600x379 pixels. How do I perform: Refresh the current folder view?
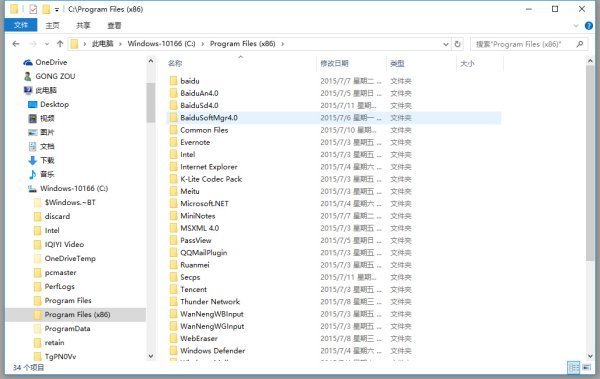click(x=457, y=44)
